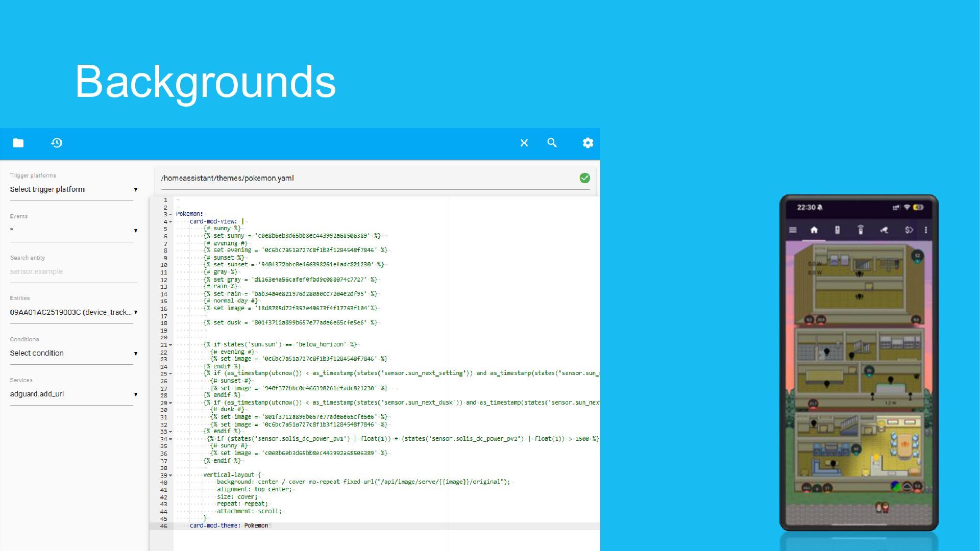Click the pokemon.yaml file path field
The height and width of the screenshot is (551, 980).
[x=357, y=178]
